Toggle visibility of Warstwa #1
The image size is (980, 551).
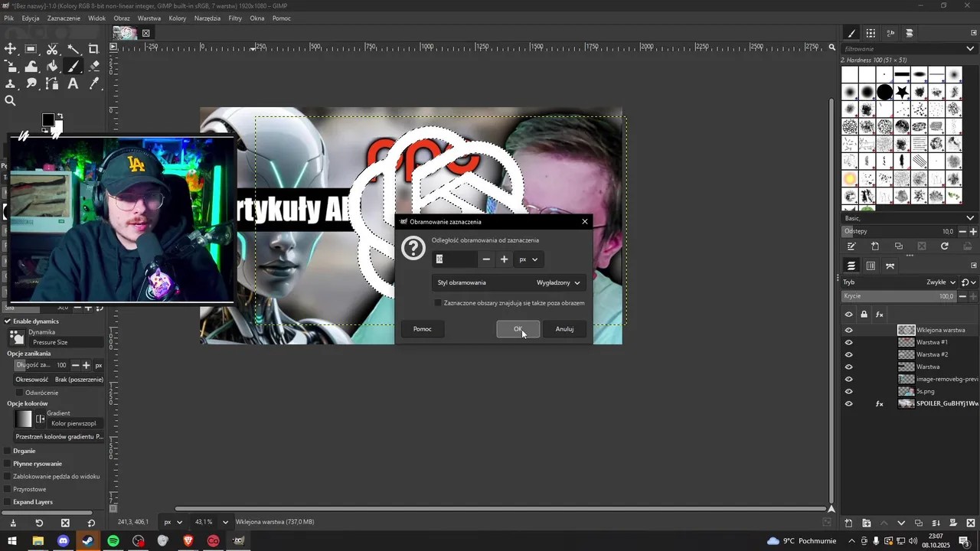(x=848, y=342)
